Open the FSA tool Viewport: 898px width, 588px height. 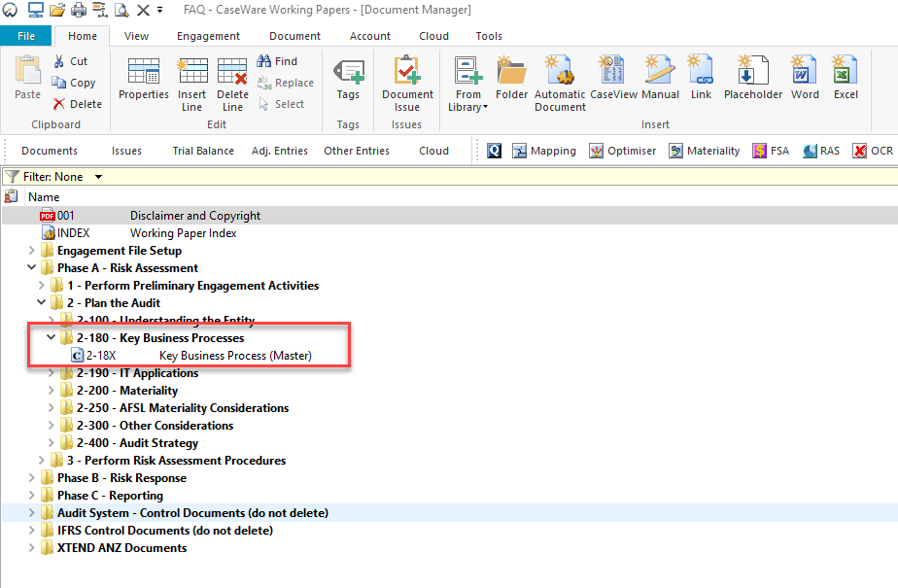point(771,151)
